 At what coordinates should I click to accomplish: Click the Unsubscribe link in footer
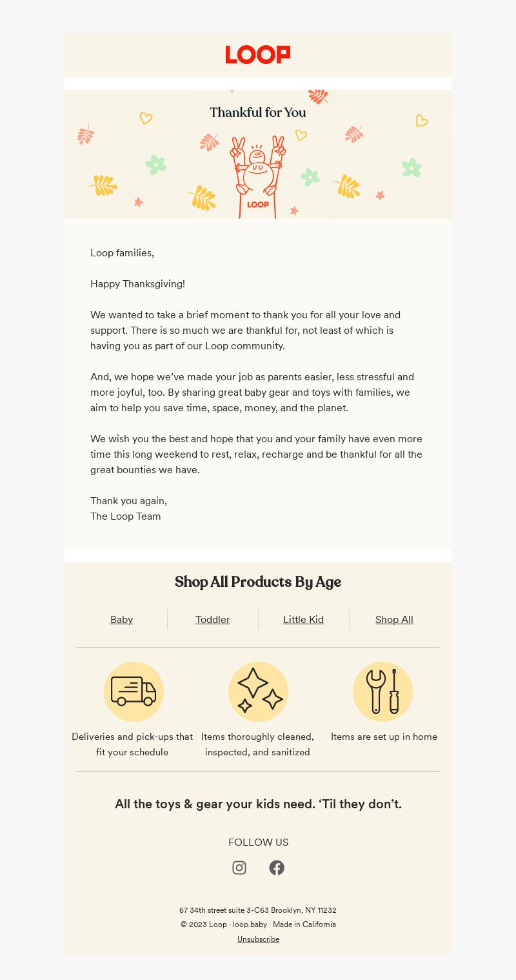point(258,939)
